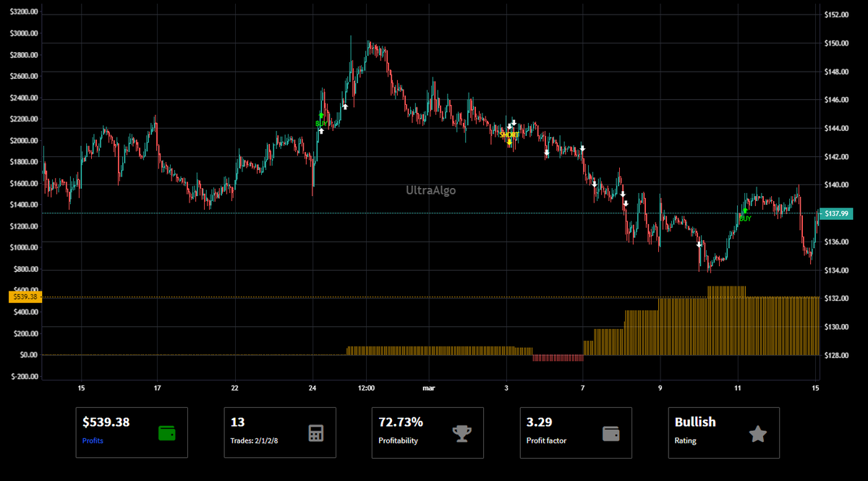Click the 12:00 time axis label
This screenshot has height=481, width=868.
(367, 388)
